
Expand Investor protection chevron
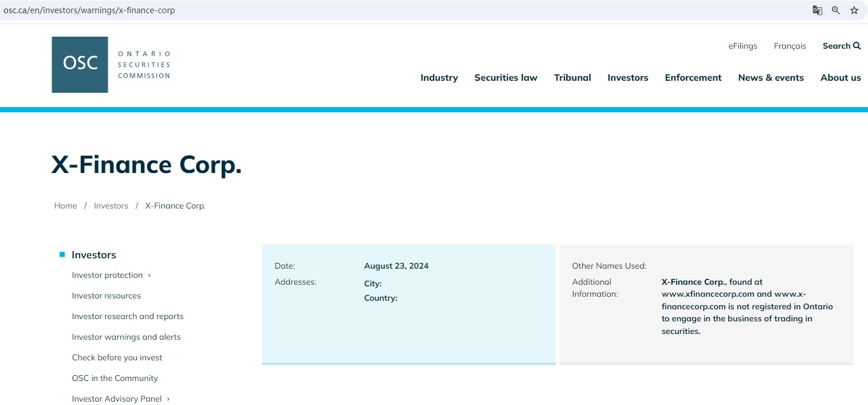click(x=149, y=275)
